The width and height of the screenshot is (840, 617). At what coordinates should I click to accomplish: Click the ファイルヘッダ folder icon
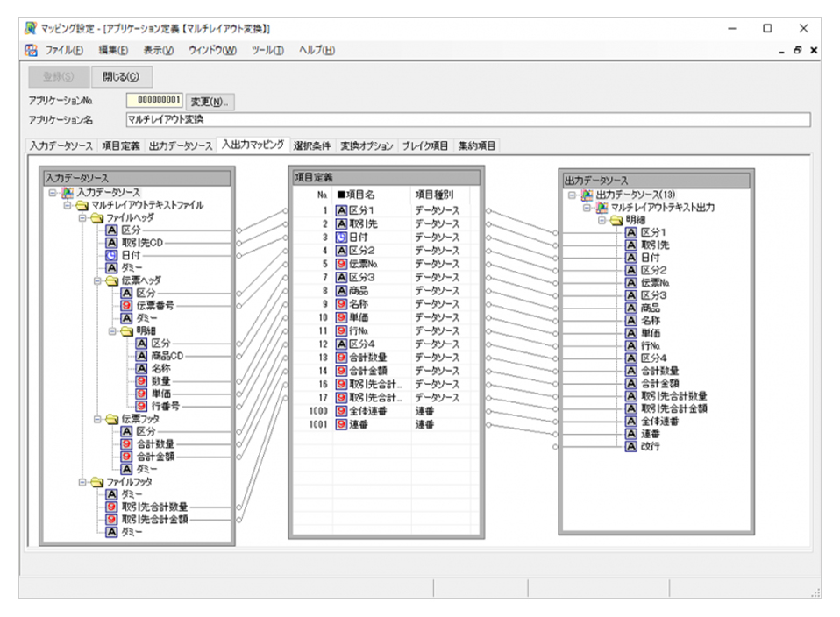point(96,216)
